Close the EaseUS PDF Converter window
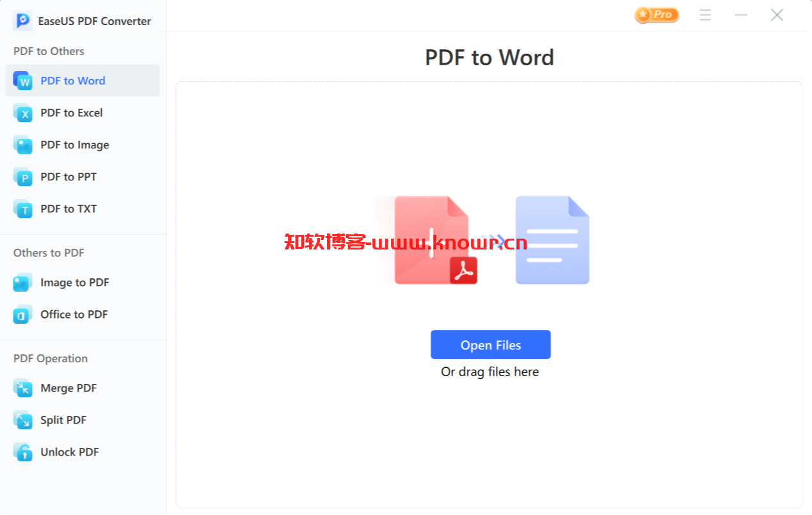Screen dimensions: 812x515 click(777, 15)
